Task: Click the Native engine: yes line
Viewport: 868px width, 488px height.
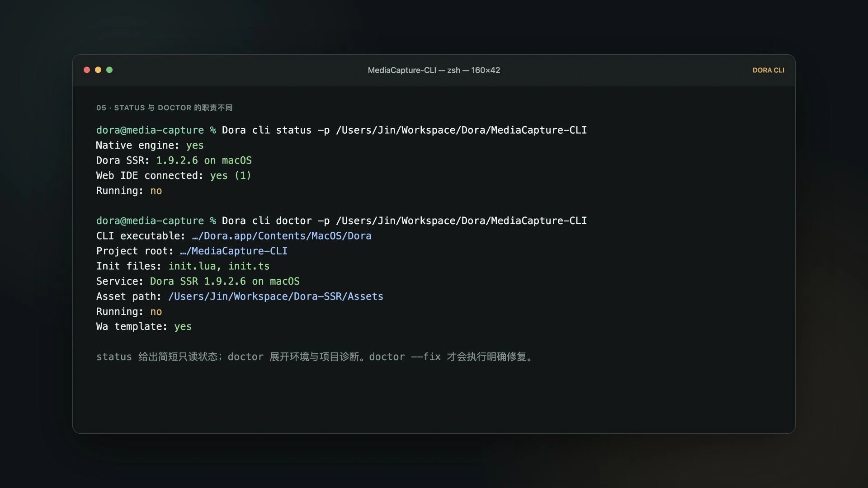Action: (x=150, y=145)
